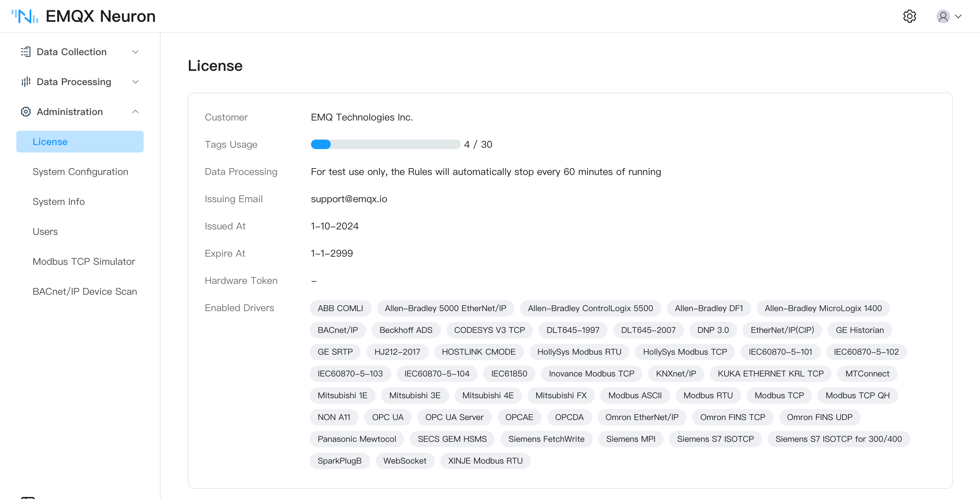This screenshot has height=499, width=980.
Task: Click the user avatar icon
Action: [x=943, y=16]
